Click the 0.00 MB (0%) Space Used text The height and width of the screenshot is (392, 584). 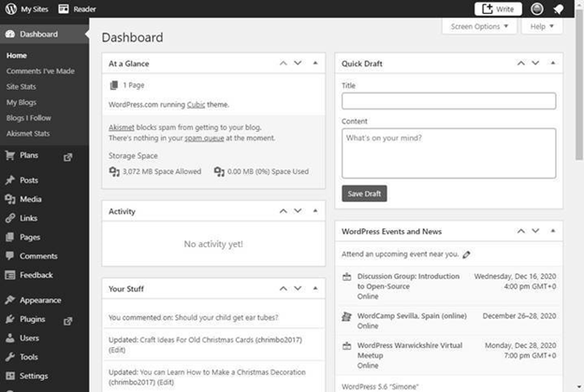268,171
